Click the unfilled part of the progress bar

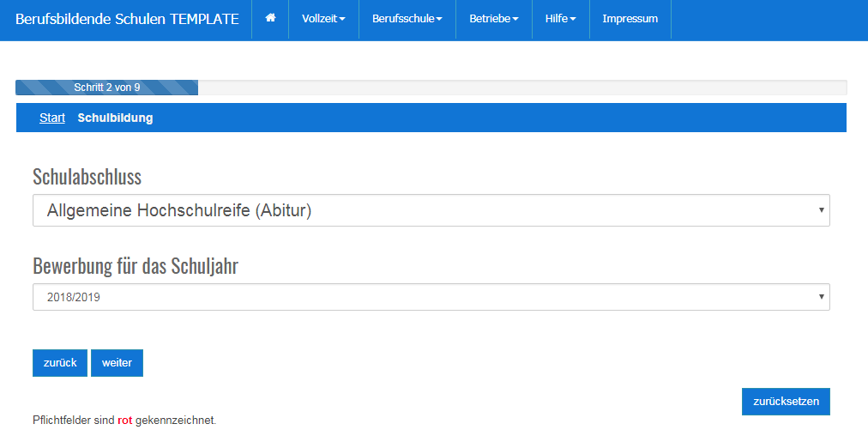click(x=521, y=88)
